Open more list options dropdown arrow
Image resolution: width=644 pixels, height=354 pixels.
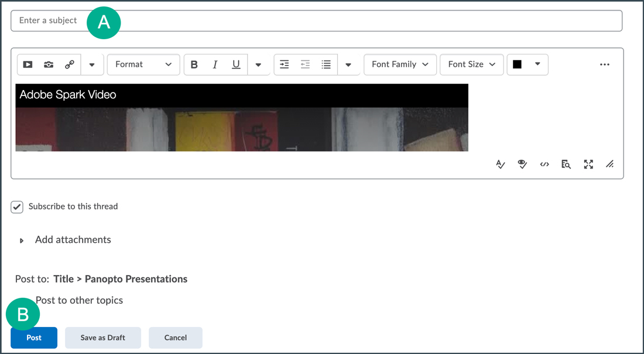click(x=348, y=65)
